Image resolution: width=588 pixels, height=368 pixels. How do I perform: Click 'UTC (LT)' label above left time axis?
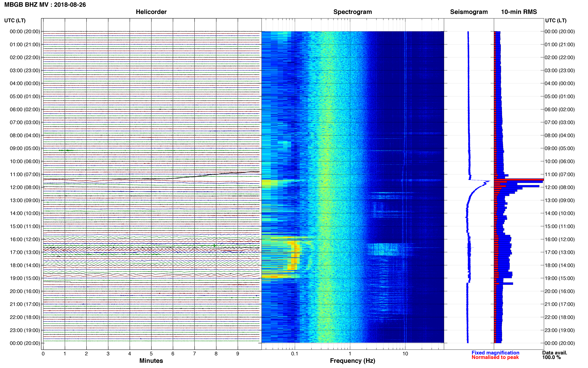pyautogui.click(x=15, y=20)
